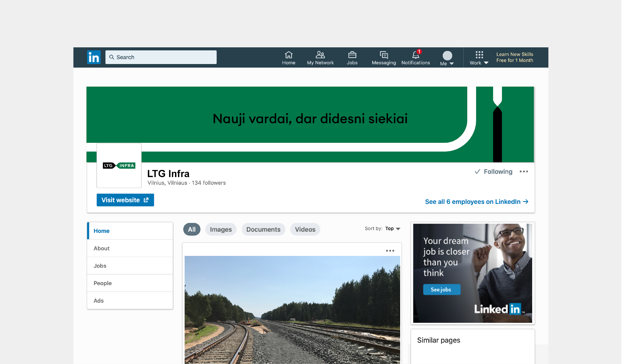The image size is (622, 364).
Task: Select the Videos filter pill
Action: (x=305, y=229)
